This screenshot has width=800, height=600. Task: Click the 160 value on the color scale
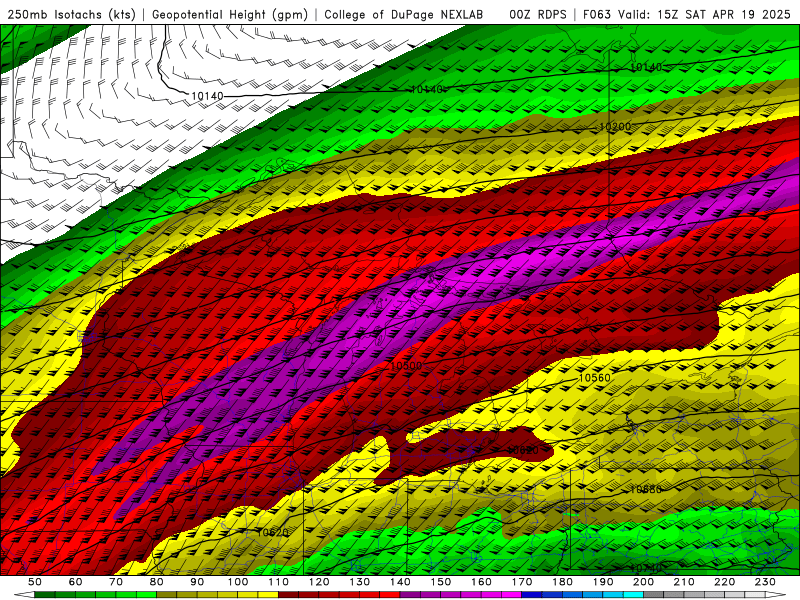coord(481,582)
